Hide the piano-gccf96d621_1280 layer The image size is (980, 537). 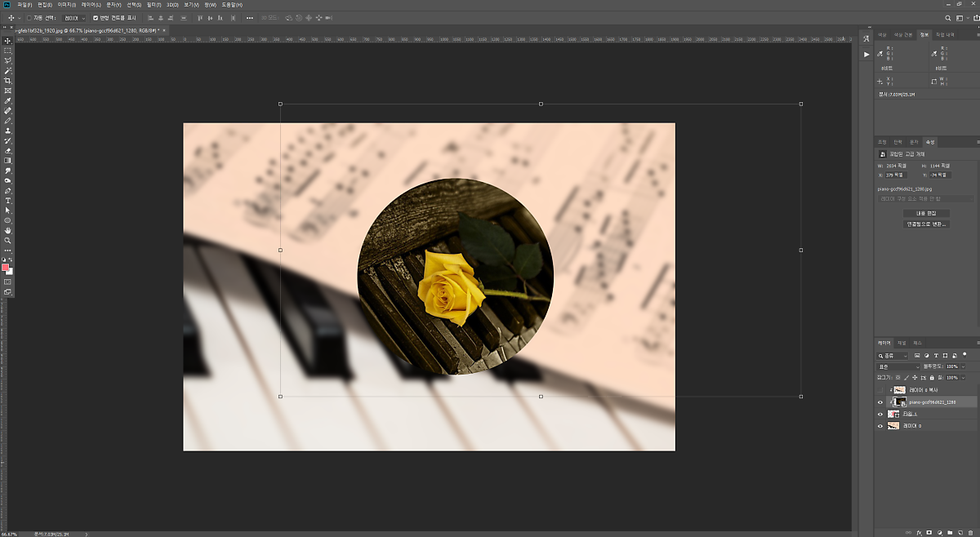[880, 402]
